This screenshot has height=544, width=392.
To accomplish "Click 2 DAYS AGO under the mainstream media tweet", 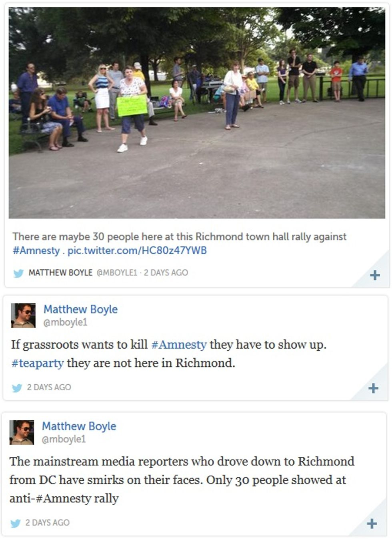I will pyautogui.click(x=48, y=522).
